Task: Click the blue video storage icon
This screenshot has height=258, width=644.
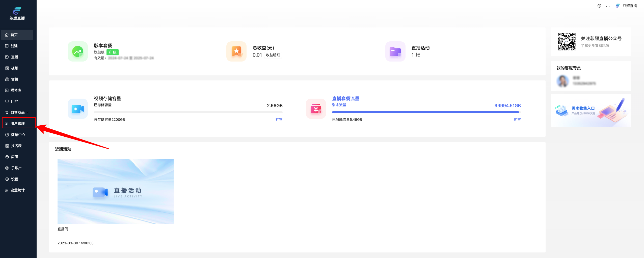Action: click(77, 109)
